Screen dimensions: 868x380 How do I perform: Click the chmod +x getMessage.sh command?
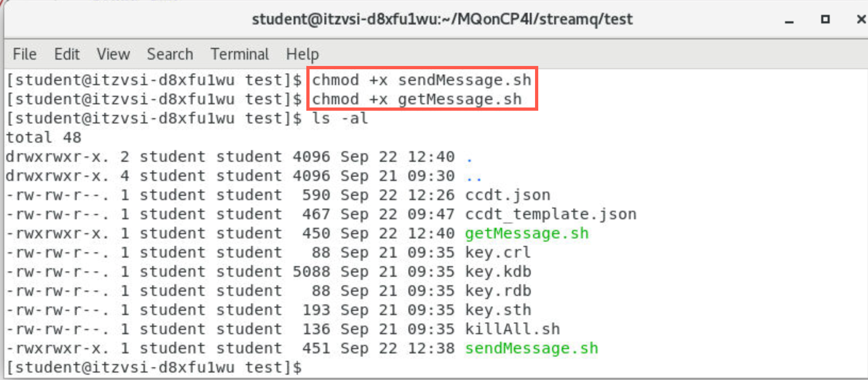[x=416, y=100]
